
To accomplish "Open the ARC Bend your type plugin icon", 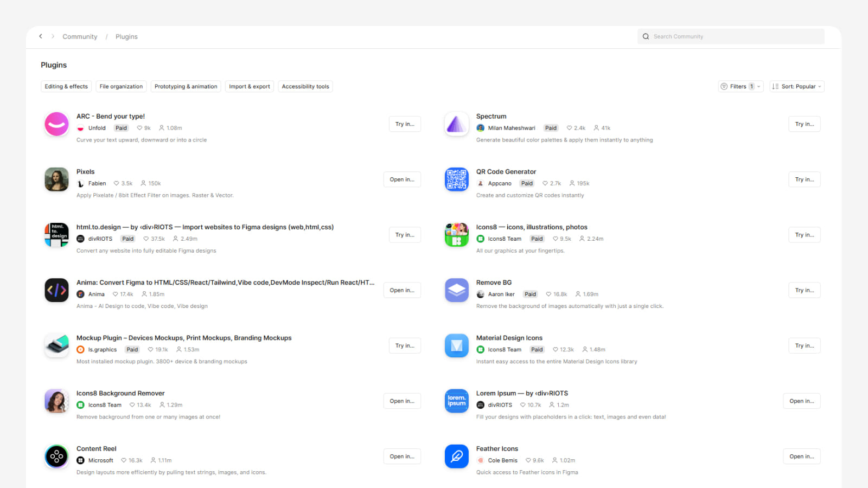I will [56, 124].
